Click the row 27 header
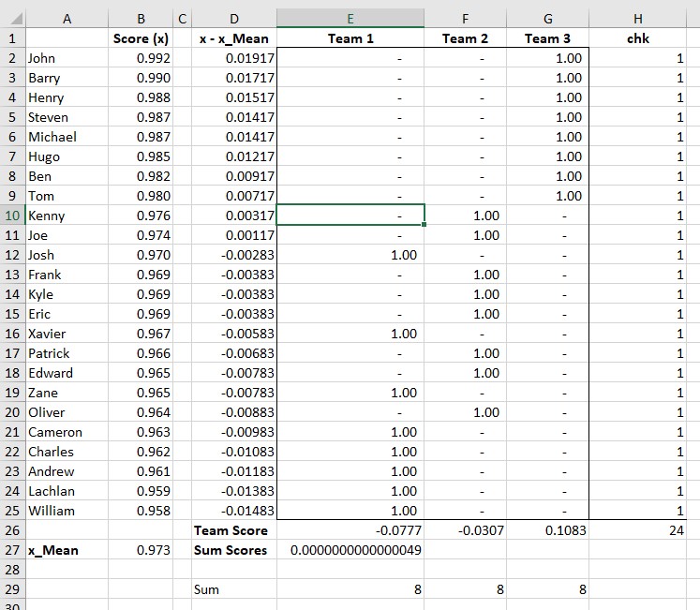The width and height of the screenshot is (700, 610). (12, 550)
